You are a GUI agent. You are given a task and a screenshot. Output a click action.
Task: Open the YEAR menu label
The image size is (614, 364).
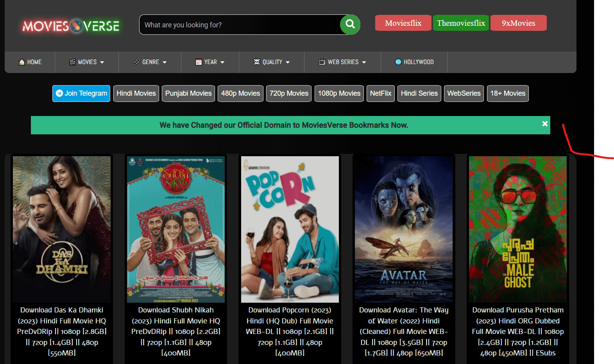[210, 62]
